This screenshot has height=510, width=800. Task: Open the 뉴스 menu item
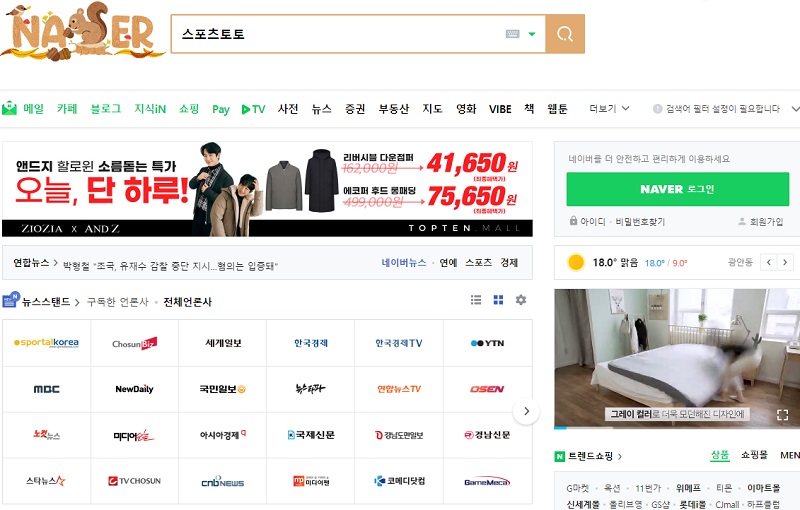point(321,109)
